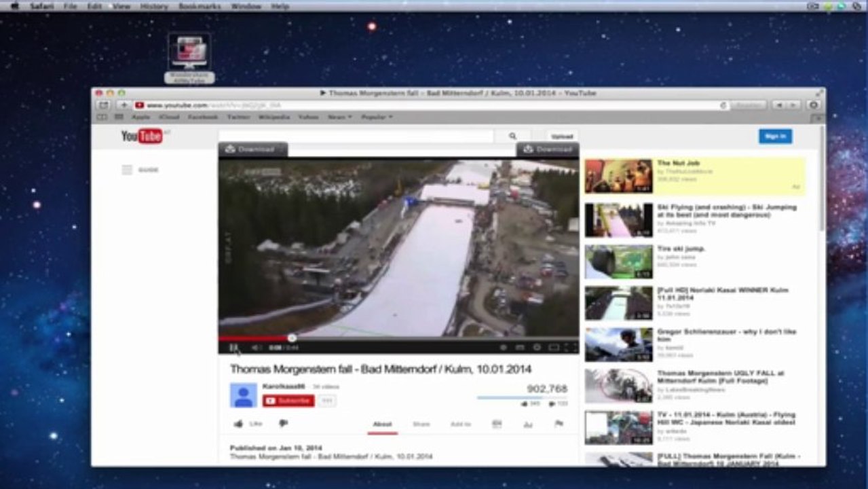This screenshot has height=489, width=868.
Task: Open the Apple menu
Action: [x=15, y=6]
